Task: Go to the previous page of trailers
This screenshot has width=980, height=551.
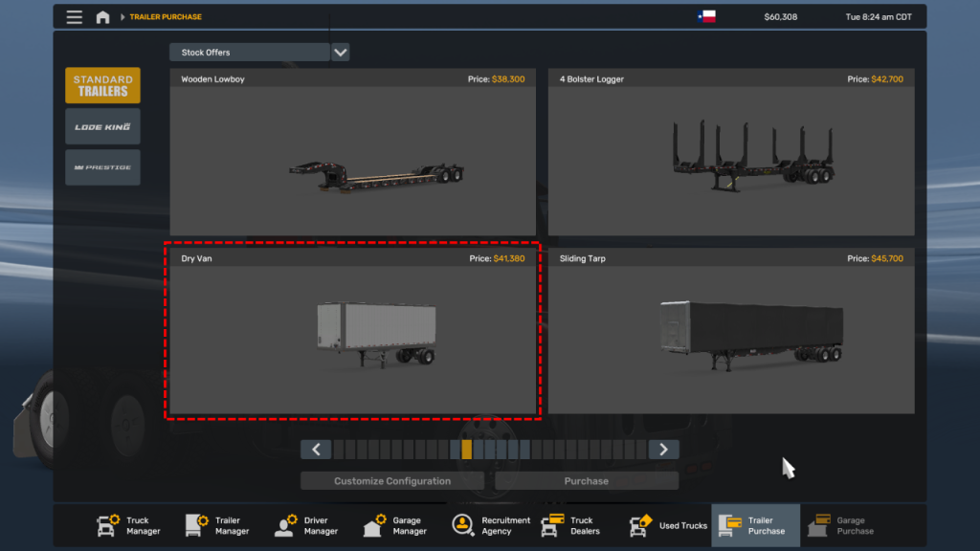Action: [x=316, y=449]
